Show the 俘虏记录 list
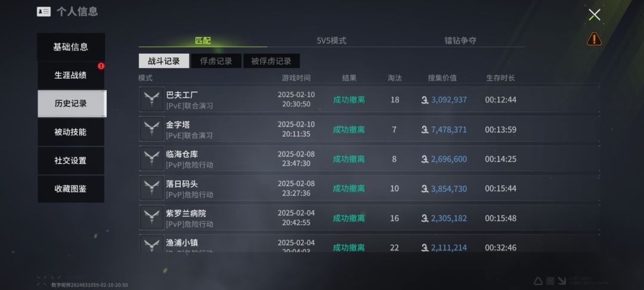Image resolution: width=644 pixels, height=290 pixels. 216,61
